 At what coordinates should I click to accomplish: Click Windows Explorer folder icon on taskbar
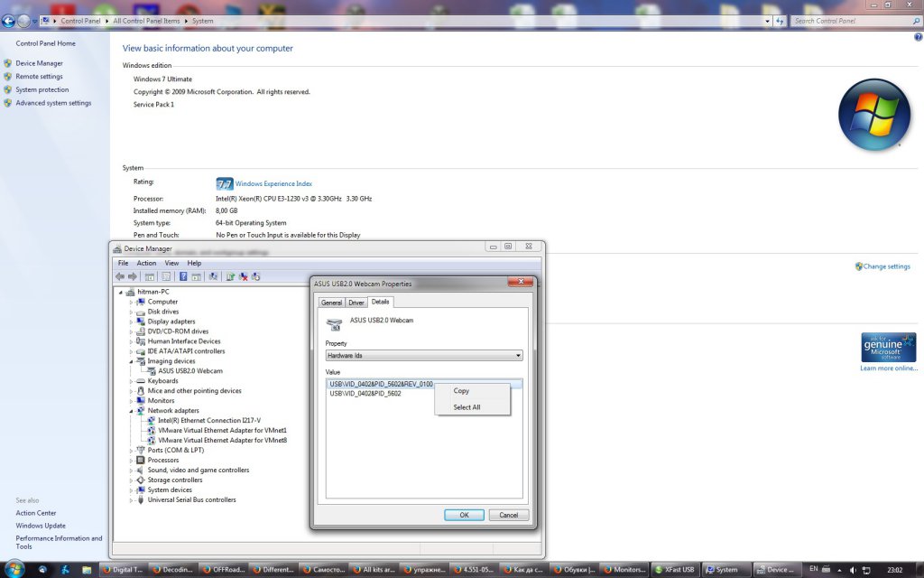[87, 570]
